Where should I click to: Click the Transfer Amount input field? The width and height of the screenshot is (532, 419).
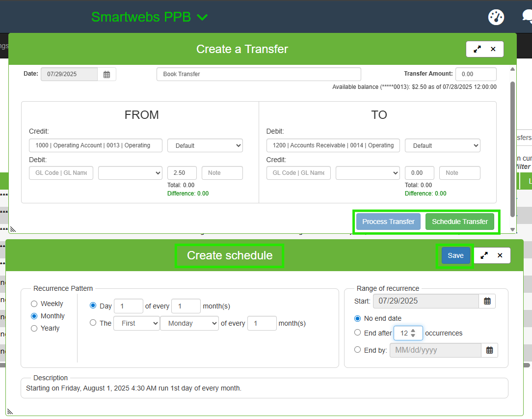476,74
